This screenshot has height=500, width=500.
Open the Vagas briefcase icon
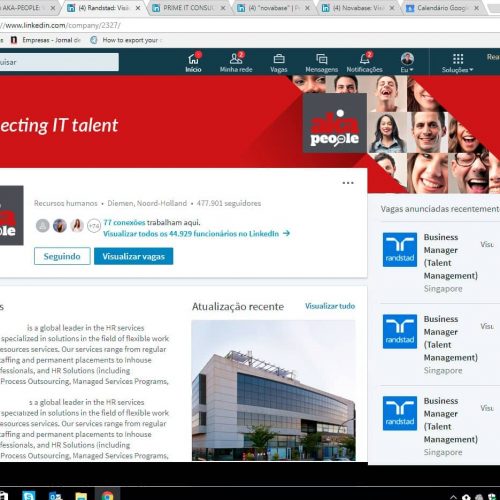coord(279,62)
